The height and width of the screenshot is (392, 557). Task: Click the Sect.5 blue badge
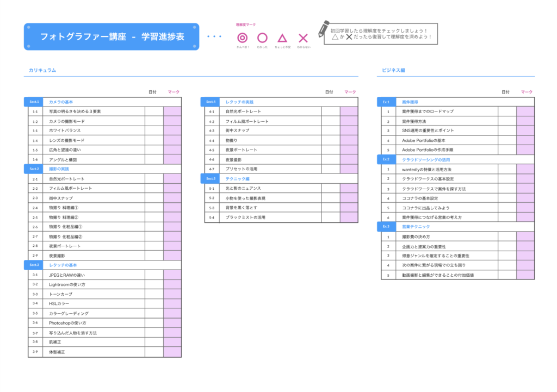point(210,178)
